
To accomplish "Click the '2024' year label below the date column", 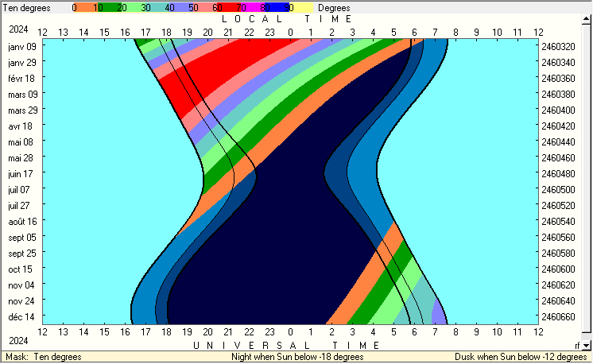I will click(x=18, y=341).
